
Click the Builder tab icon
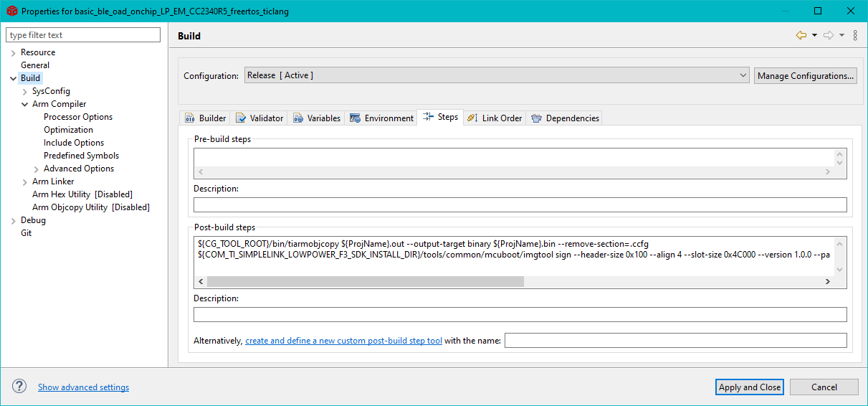pyautogui.click(x=190, y=118)
